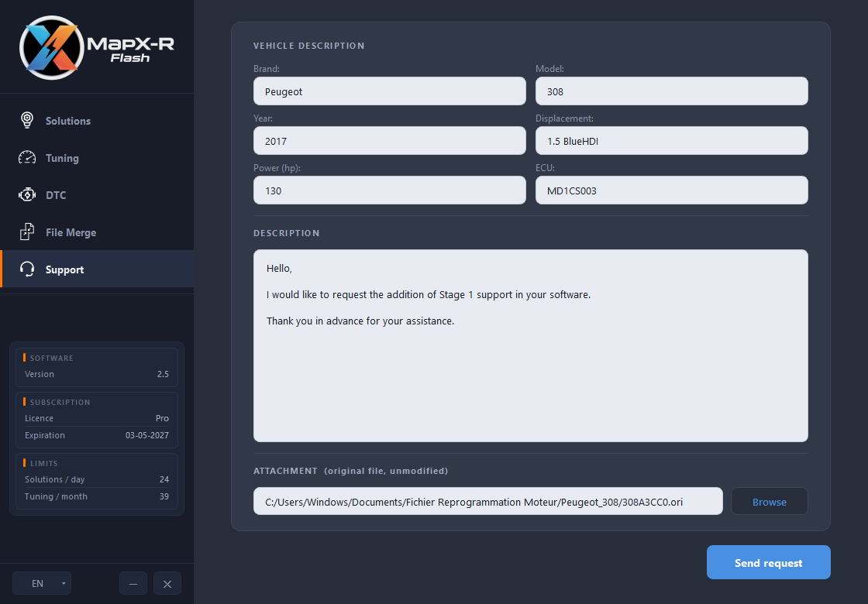Select File Merge in sidebar
Image resolution: width=868 pixels, height=604 pixels.
[x=97, y=232]
